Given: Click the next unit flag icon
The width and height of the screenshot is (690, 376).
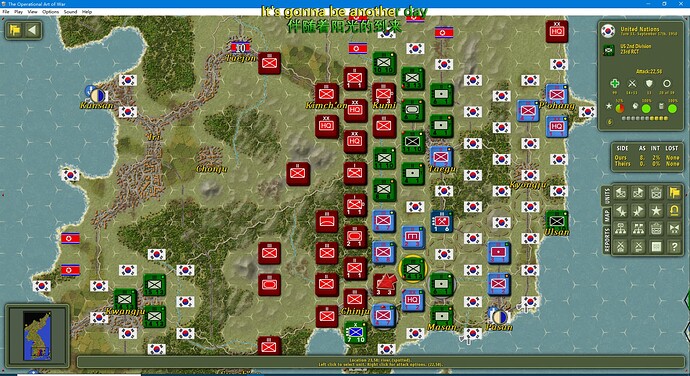Looking at the screenshot, I should point(639,192).
